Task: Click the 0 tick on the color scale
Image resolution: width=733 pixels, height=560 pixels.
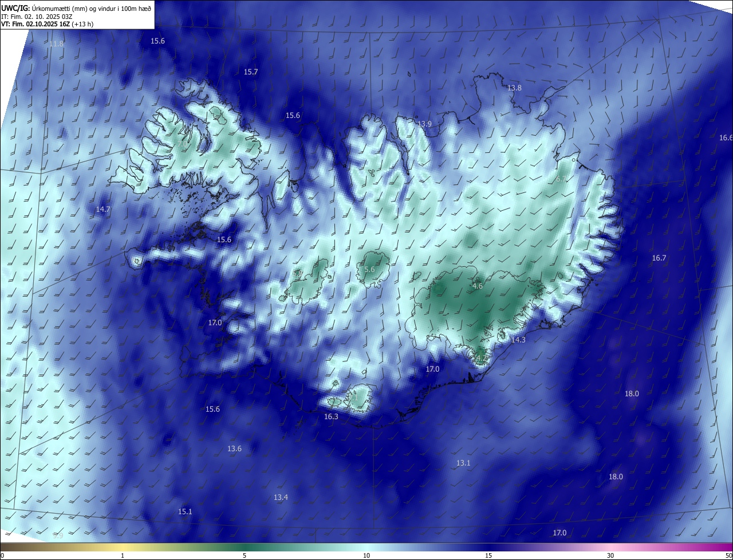Action: coord(2,555)
